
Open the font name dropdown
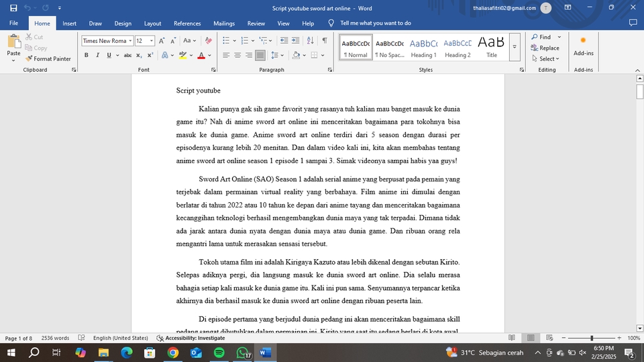click(130, 41)
